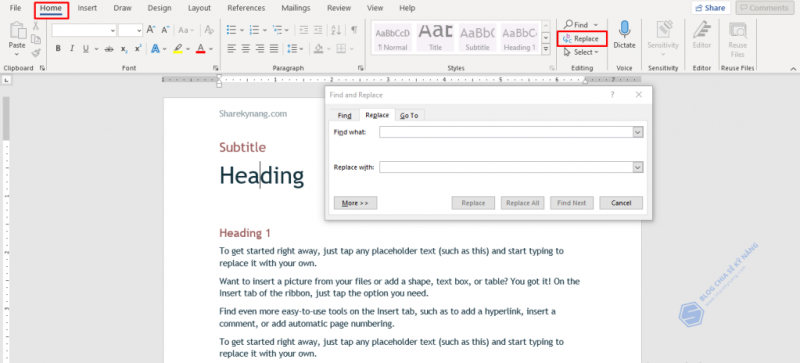Image resolution: width=800 pixels, height=363 pixels.
Task: Toggle Show/Hide paragraph marks
Action: tap(354, 30)
